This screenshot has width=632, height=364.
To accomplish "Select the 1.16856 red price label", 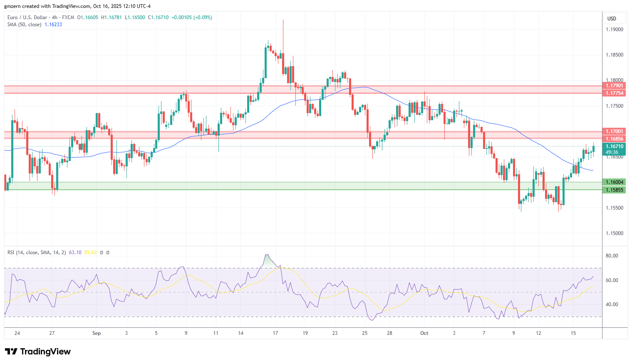I will tap(615, 139).
